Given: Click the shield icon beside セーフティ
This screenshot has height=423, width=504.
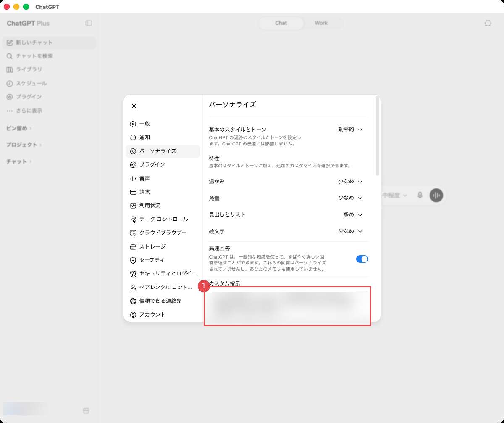Looking at the screenshot, I should tap(133, 260).
